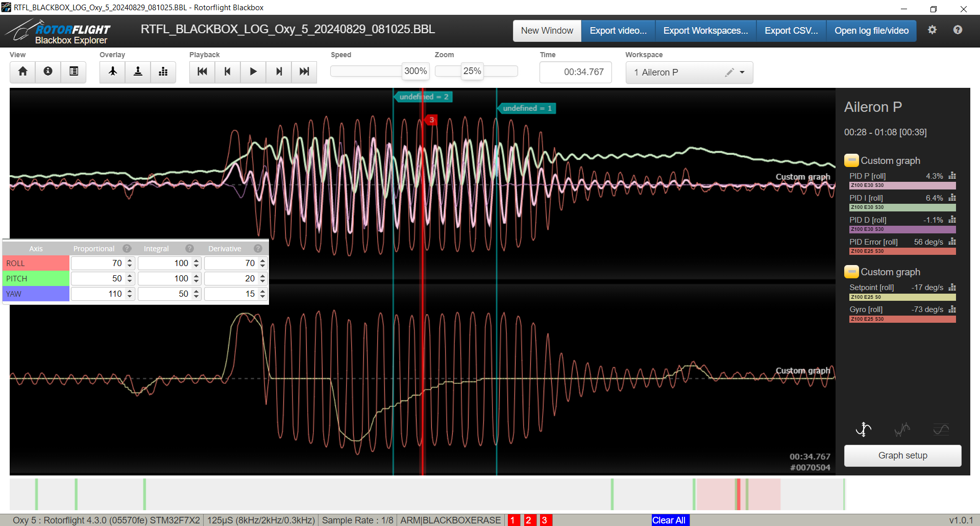Click the Graph setup button
Screen dimensions: 980x526
click(x=902, y=456)
